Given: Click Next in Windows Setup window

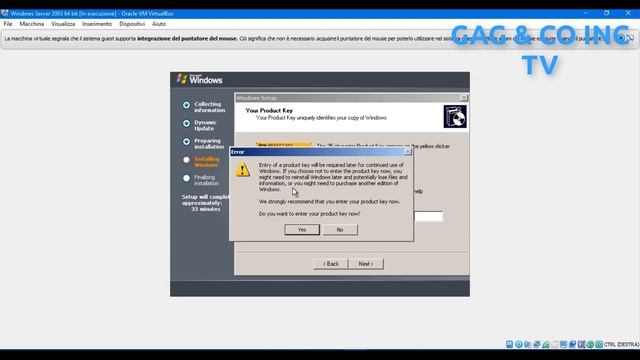Looking at the screenshot, I should (x=366, y=264).
